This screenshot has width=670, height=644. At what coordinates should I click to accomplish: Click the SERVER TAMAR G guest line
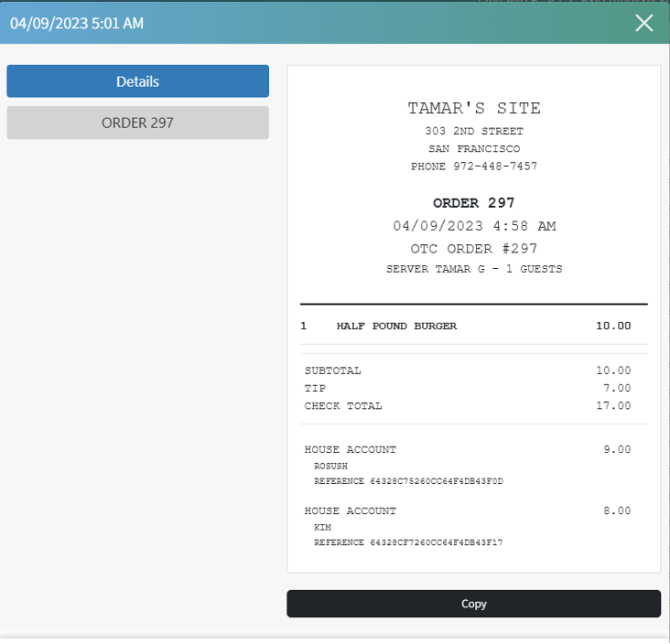point(474,270)
